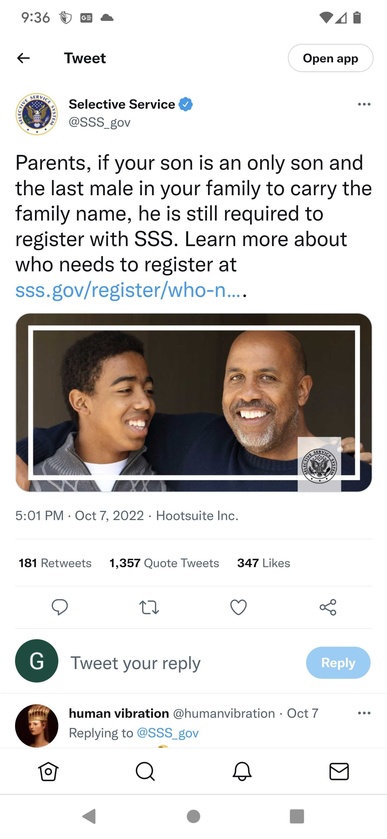Tap the retweet arrows icon
The image size is (387, 839).
(x=149, y=607)
